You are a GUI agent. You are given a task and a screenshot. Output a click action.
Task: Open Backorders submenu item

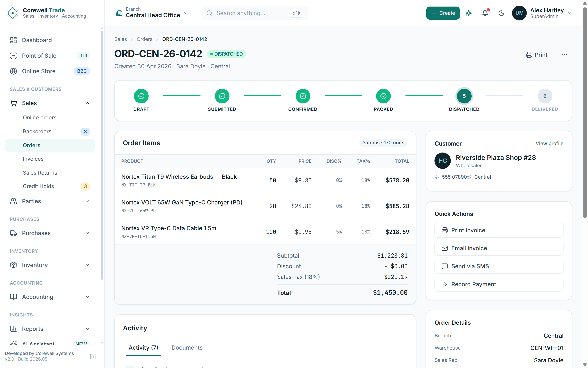[x=50, y=131]
